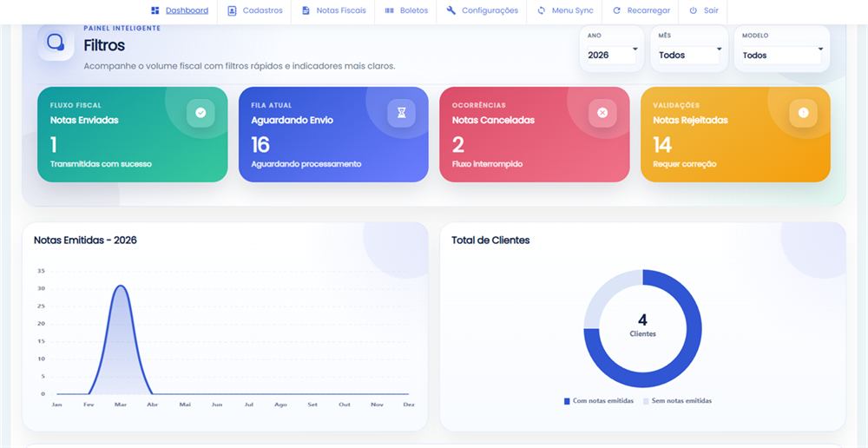Go to the Notas Fiscais menu

click(333, 10)
